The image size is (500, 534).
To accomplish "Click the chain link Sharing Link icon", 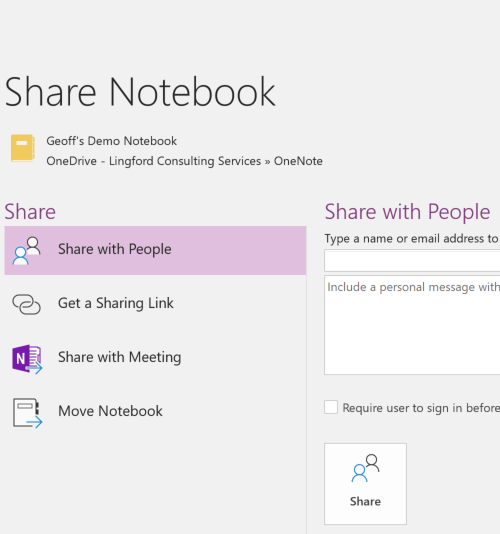I will [x=27, y=304].
